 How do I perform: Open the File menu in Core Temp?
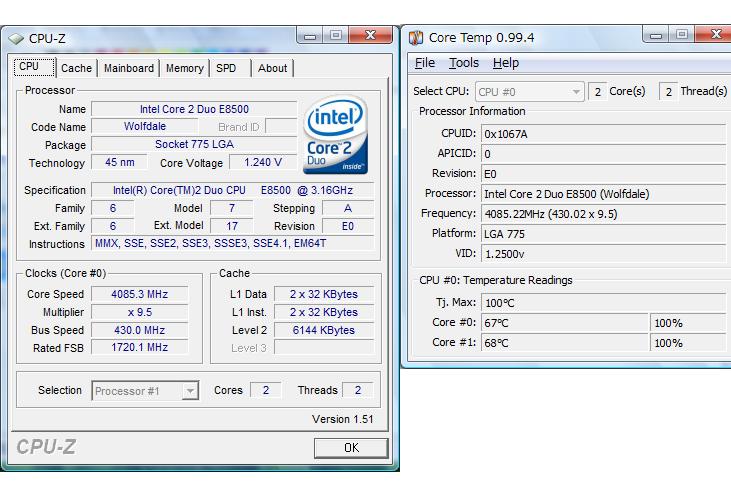coord(425,62)
